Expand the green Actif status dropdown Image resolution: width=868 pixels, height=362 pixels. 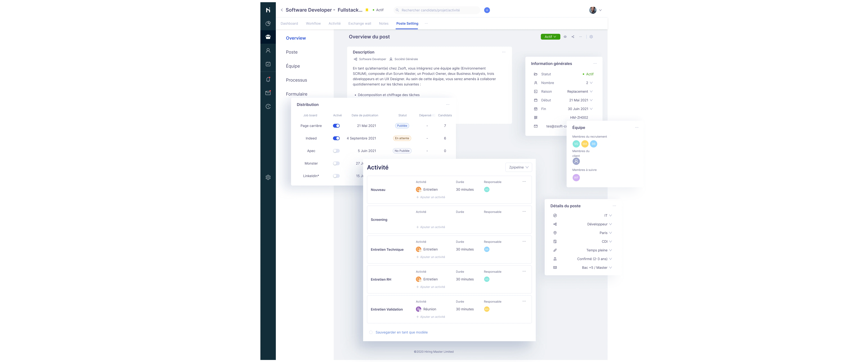point(550,37)
